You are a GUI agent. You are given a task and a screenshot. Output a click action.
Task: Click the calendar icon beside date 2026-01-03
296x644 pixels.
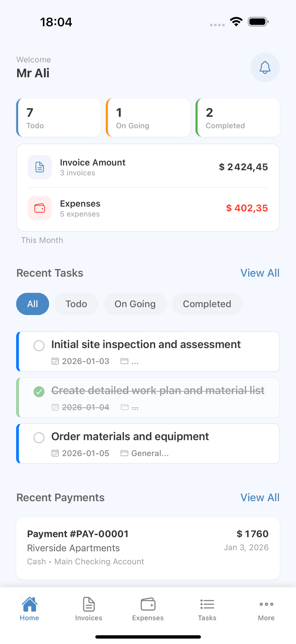[55, 361]
